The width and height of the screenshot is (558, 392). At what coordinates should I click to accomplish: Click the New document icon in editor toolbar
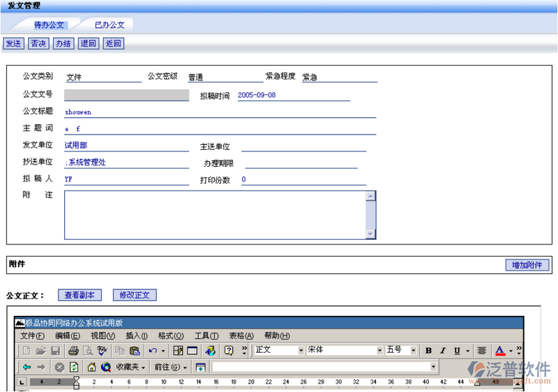pos(27,351)
